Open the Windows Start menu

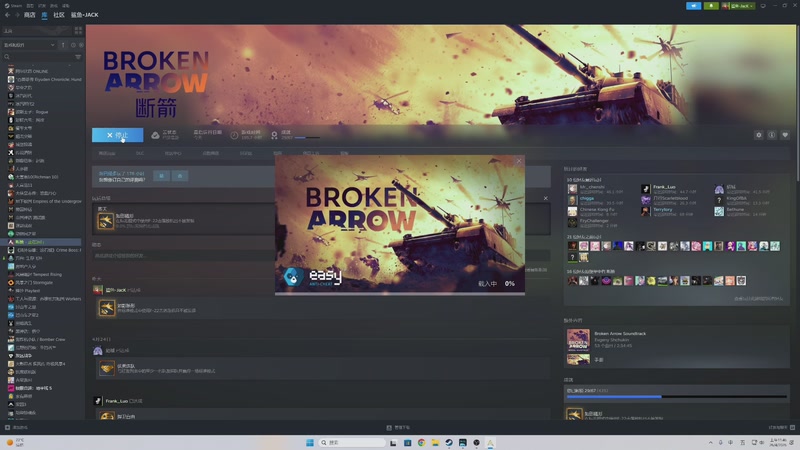point(310,442)
